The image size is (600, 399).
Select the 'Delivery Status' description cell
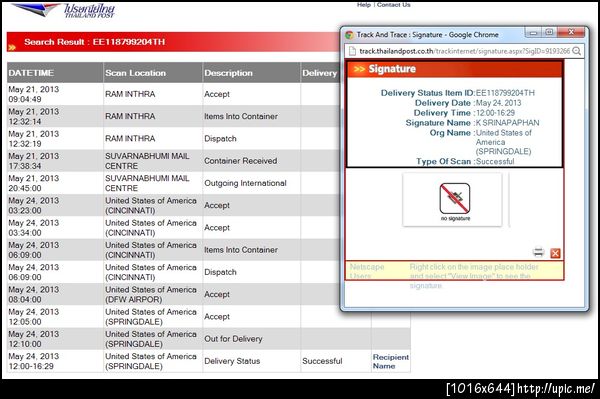251,361
